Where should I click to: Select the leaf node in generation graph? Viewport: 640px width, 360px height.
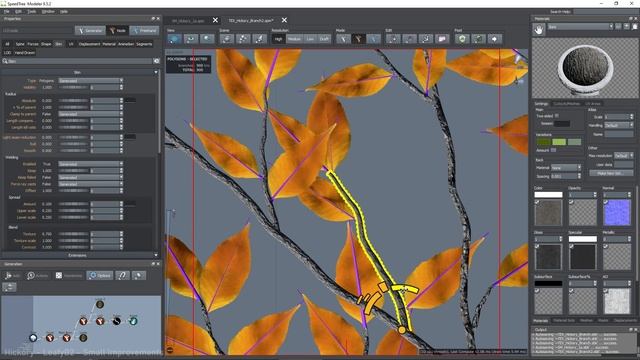tap(133, 321)
